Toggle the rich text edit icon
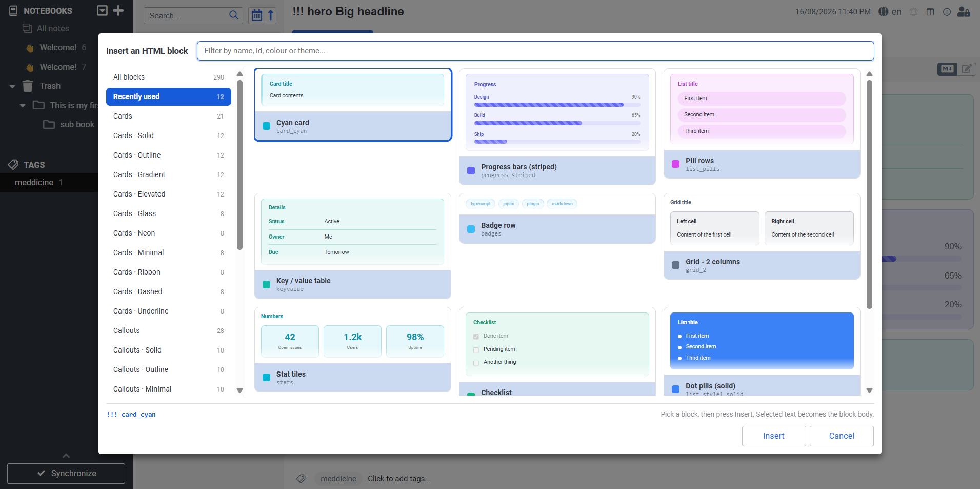 (x=967, y=68)
